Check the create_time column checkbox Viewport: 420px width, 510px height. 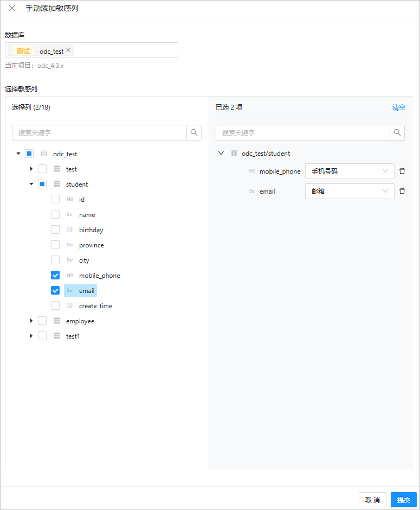tap(55, 305)
